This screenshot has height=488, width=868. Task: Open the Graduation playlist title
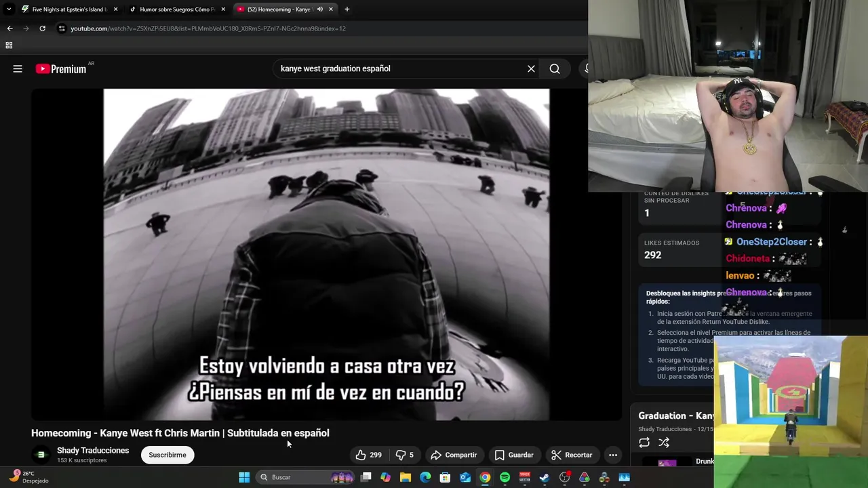[x=675, y=415]
